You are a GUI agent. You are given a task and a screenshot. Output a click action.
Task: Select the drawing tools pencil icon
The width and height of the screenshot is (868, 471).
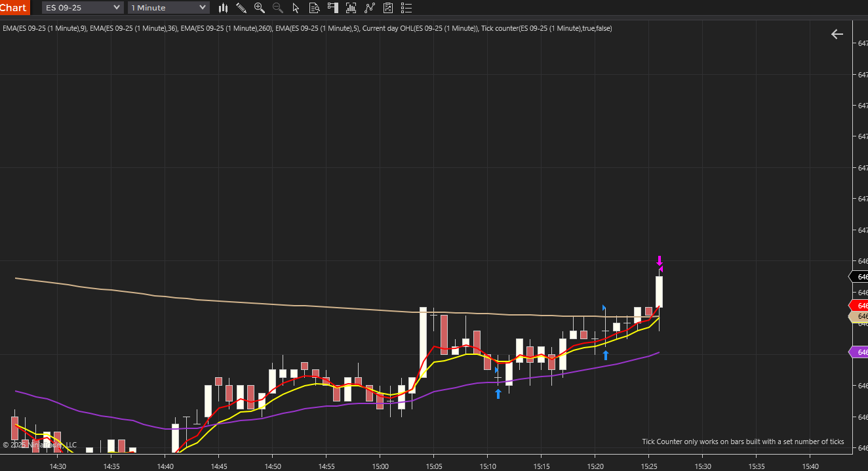coord(241,8)
